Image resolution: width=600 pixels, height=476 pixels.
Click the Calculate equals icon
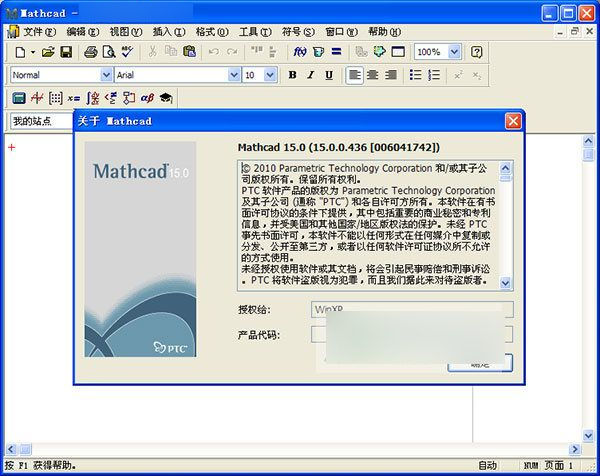[336, 52]
